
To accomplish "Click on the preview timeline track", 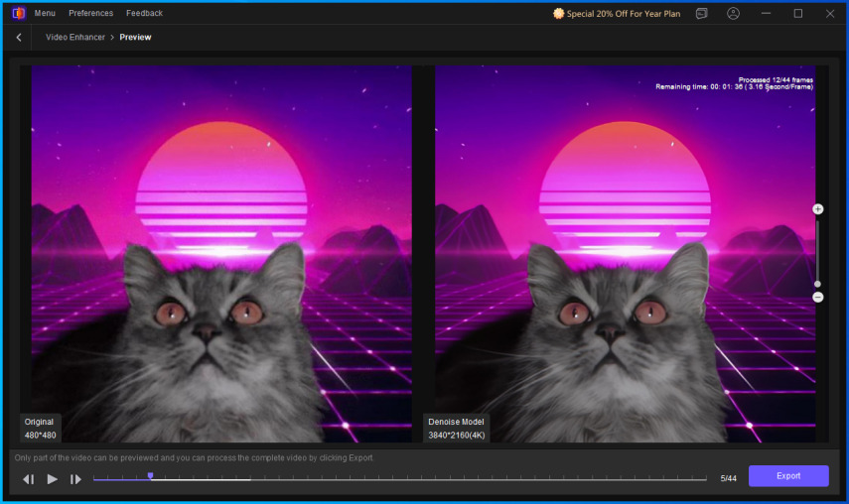I will click(x=399, y=479).
